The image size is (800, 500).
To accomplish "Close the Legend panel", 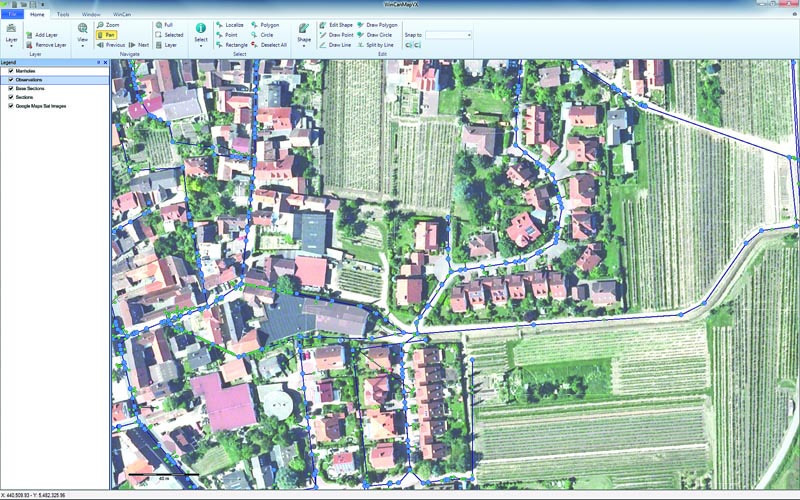I will pos(105,62).
